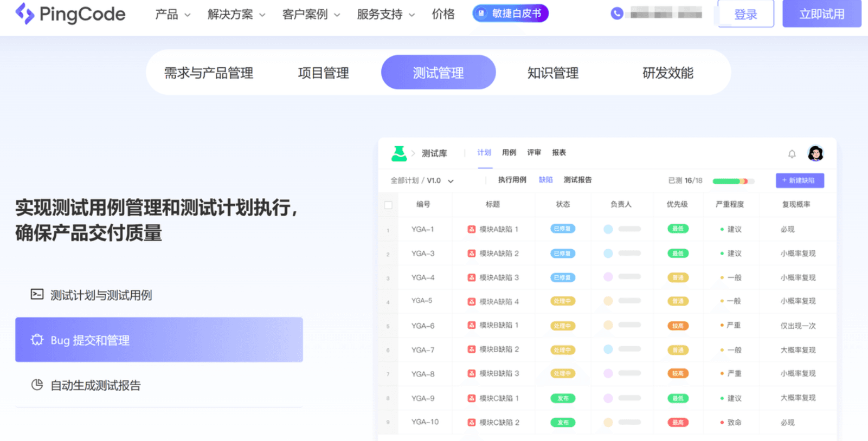This screenshot has width=868, height=441.
Task: Click the red bug icon of 模块A缺陷 1
Action: 472,229
